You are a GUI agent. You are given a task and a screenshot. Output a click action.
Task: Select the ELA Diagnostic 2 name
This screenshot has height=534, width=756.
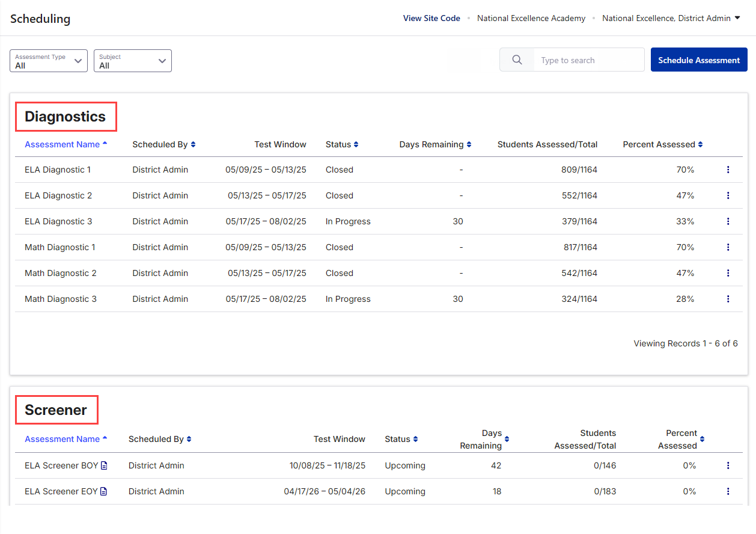tap(58, 195)
